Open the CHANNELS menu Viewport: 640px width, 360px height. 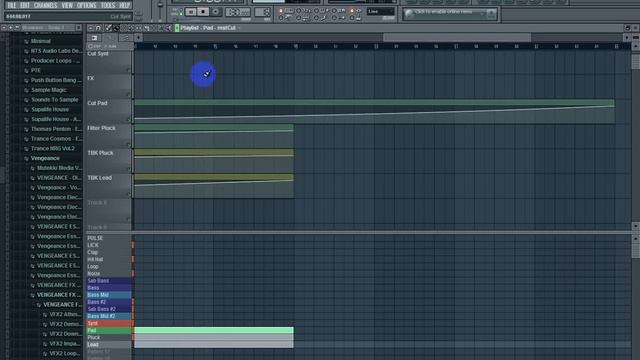[x=45, y=5]
